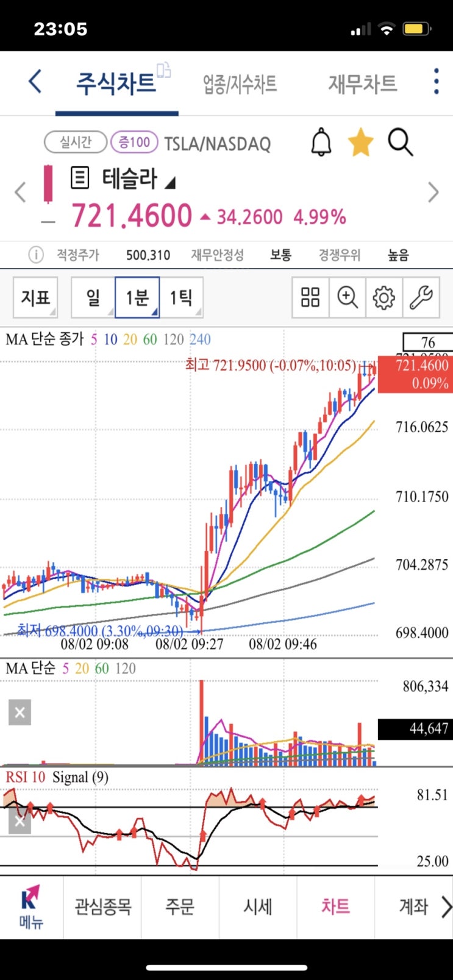Open 계좌 bottom tab
Image resolution: width=453 pixels, height=980 pixels.
(413, 907)
